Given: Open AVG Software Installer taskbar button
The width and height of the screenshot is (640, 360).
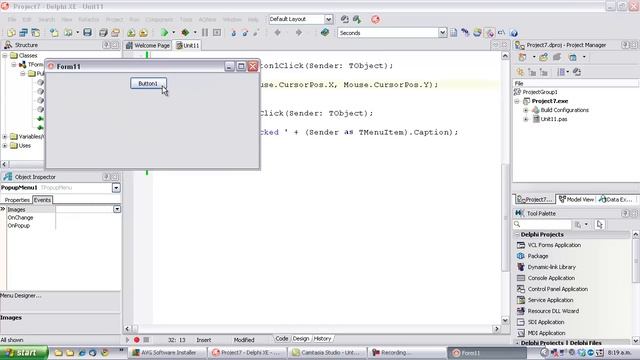Looking at the screenshot, I should tap(167, 353).
